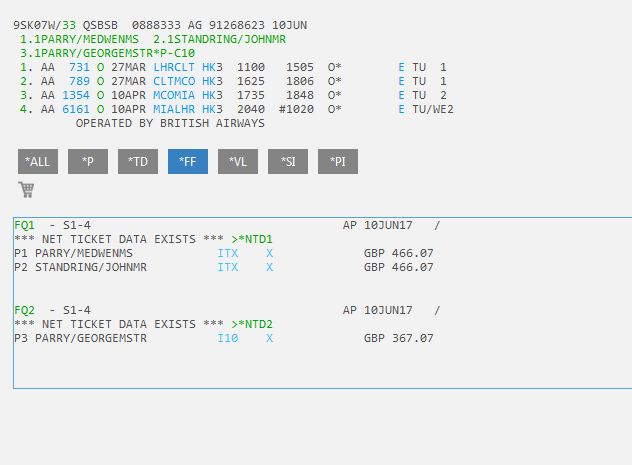Open the >*NTD2 net ticket data link
The image size is (632, 465).
252,324
